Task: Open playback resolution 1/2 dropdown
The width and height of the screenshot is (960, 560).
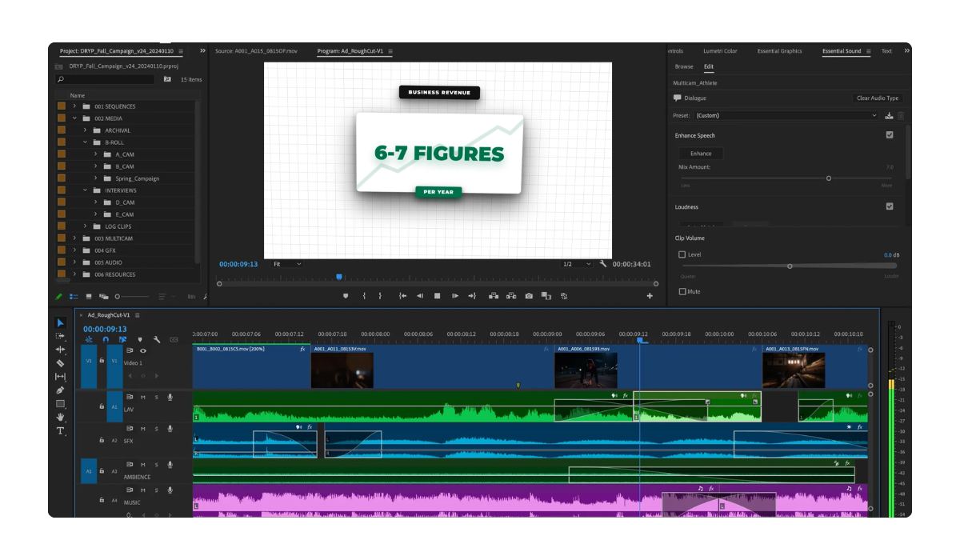Action: pyautogui.click(x=576, y=264)
